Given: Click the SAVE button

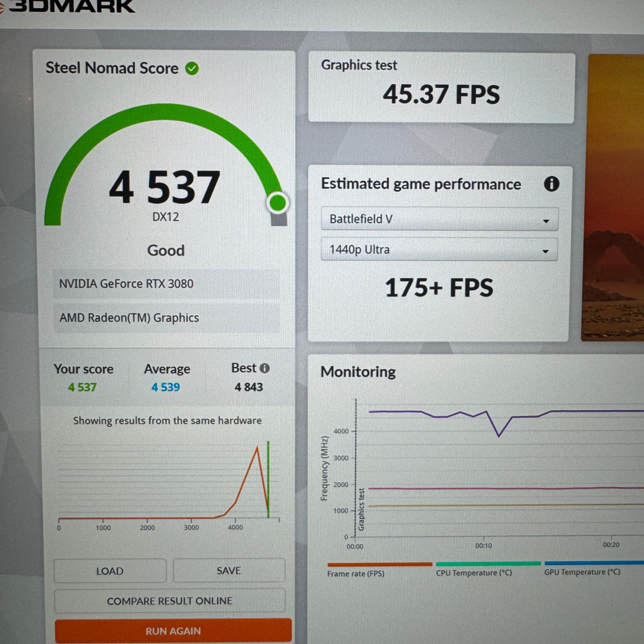Looking at the screenshot, I should 229,570.
